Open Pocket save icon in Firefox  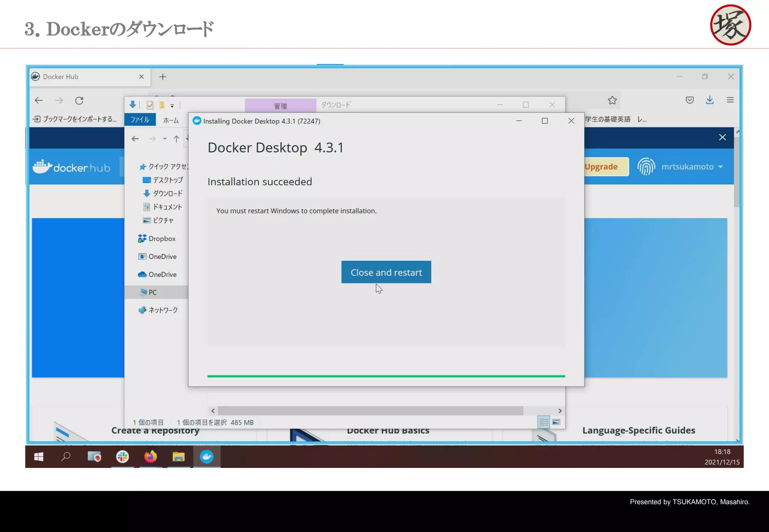click(x=690, y=100)
